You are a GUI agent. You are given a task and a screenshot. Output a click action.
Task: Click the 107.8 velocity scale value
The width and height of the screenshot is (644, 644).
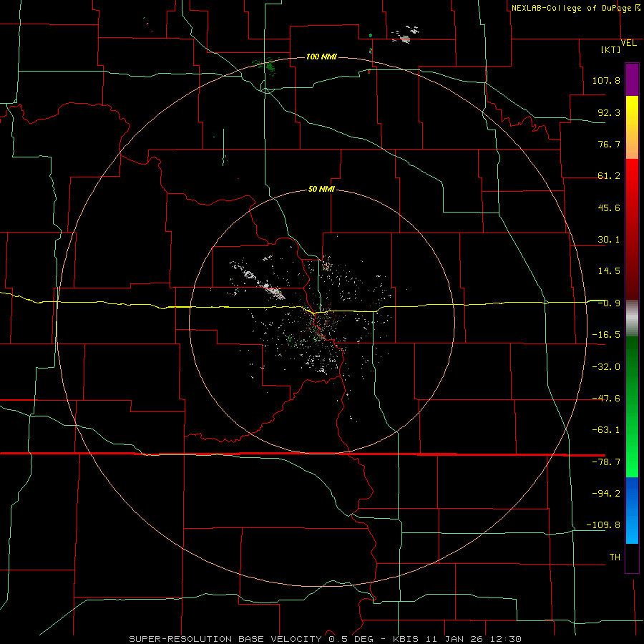pyautogui.click(x=606, y=80)
